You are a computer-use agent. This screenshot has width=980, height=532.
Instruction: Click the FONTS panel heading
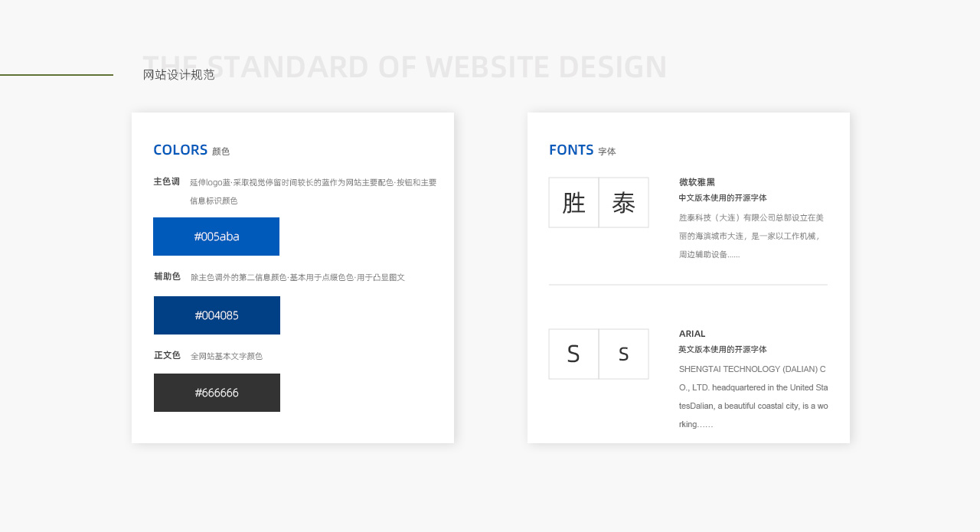[571, 150]
